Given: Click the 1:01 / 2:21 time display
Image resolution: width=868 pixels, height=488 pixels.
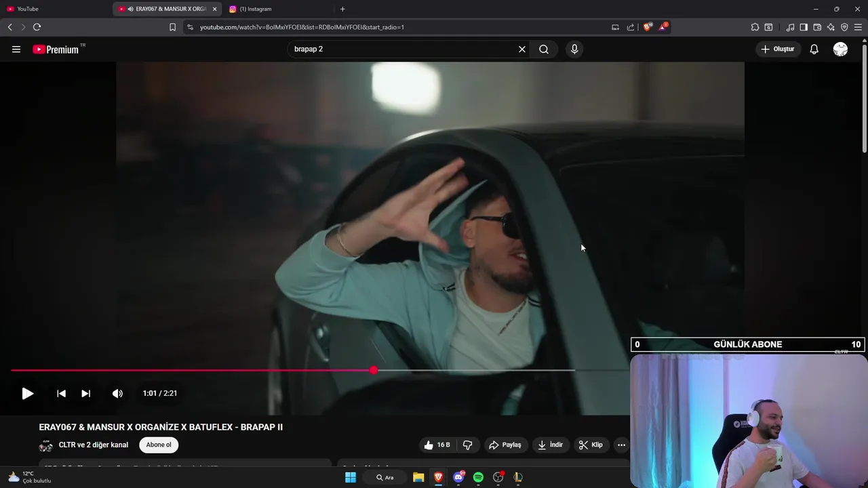Looking at the screenshot, I should tap(160, 393).
